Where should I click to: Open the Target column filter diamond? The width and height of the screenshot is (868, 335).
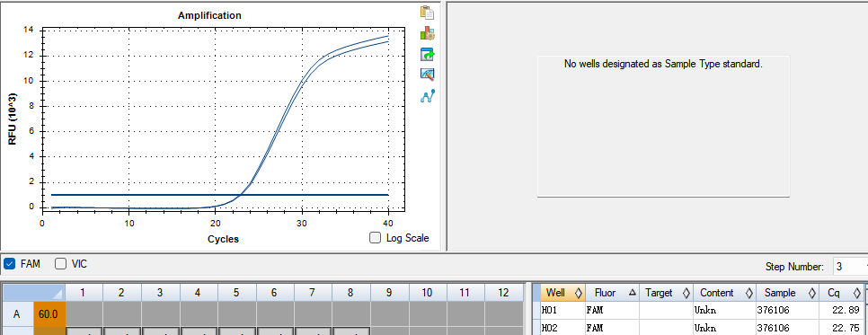pos(686,293)
